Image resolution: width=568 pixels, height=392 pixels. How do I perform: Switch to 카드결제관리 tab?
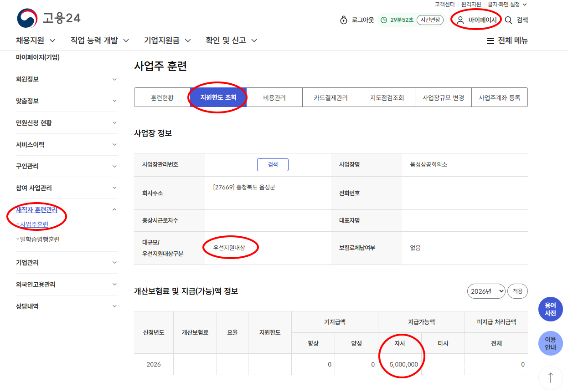(x=330, y=97)
